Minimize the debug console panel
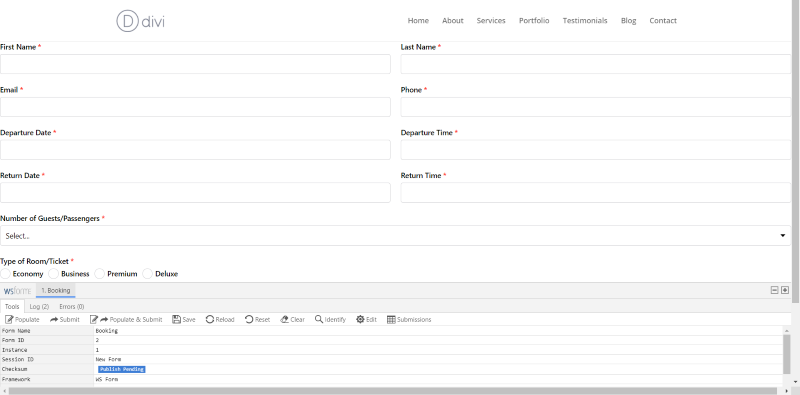 pyautogui.click(x=774, y=290)
